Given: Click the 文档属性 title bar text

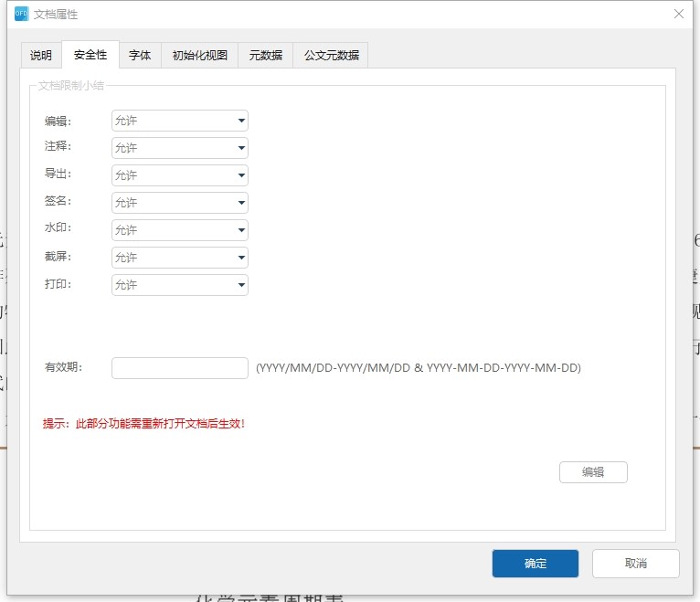Looking at the screenshot, I should [x=56, y=14].
